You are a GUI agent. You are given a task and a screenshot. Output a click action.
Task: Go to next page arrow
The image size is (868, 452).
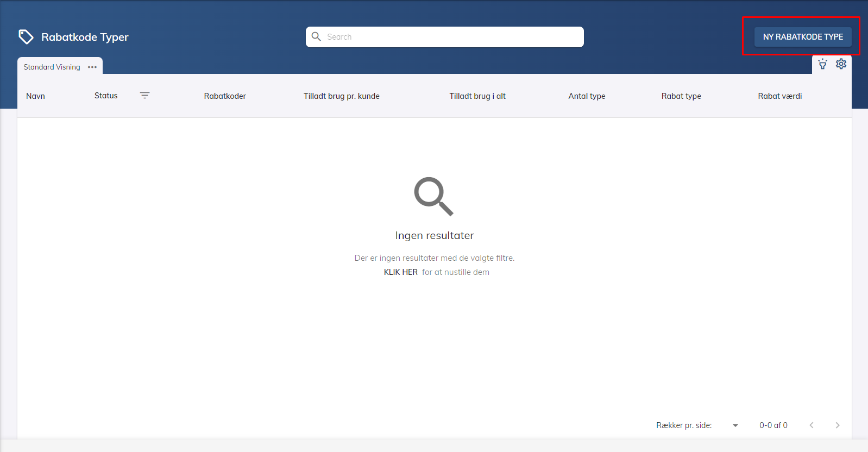tap(837, 425)
